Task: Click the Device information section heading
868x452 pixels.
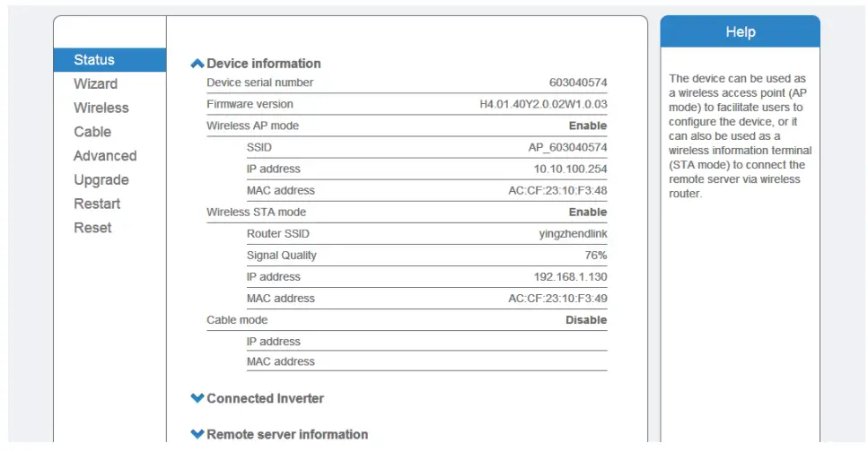Action: pos(263,64)
